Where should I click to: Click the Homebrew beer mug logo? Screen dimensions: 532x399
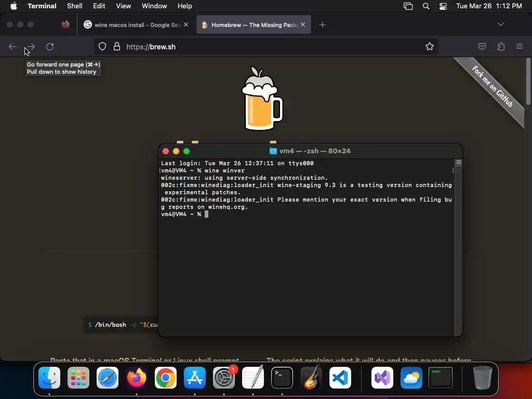coord(262,98)
